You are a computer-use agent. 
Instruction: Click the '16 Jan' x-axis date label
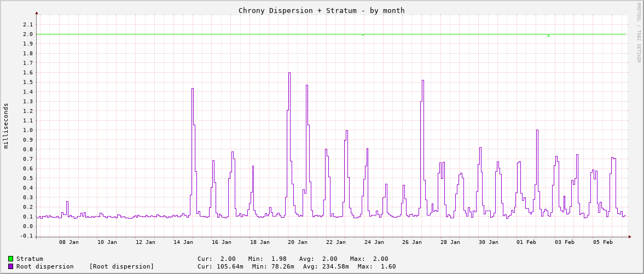pyautogui.click(x=222, y=242)
